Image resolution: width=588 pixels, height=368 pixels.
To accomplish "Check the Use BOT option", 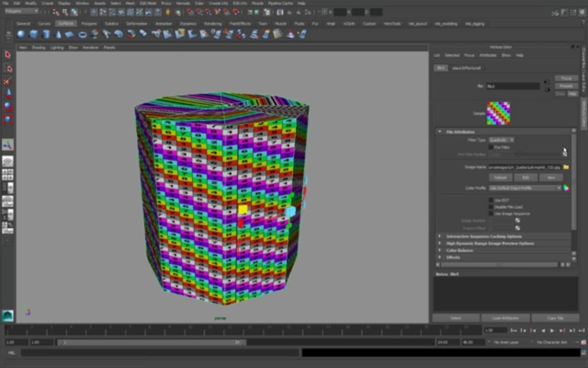I will click(491, 200).
